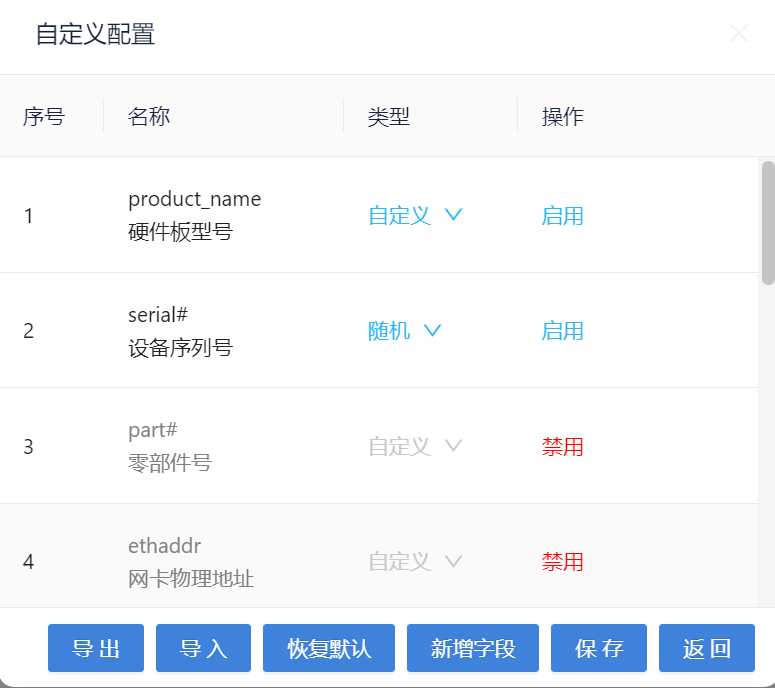Open ethaddr row 自定义 type dropdown
775x688 pixels.
pos(415,562)
